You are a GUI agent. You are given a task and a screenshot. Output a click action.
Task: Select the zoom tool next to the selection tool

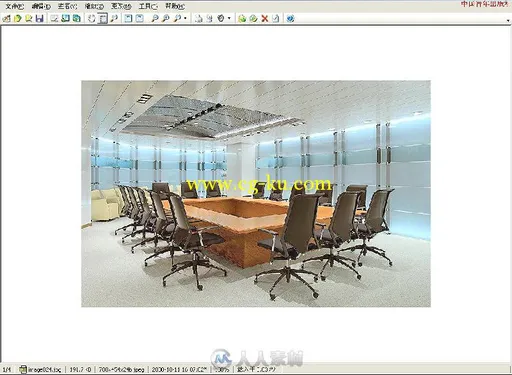point(114,19)
